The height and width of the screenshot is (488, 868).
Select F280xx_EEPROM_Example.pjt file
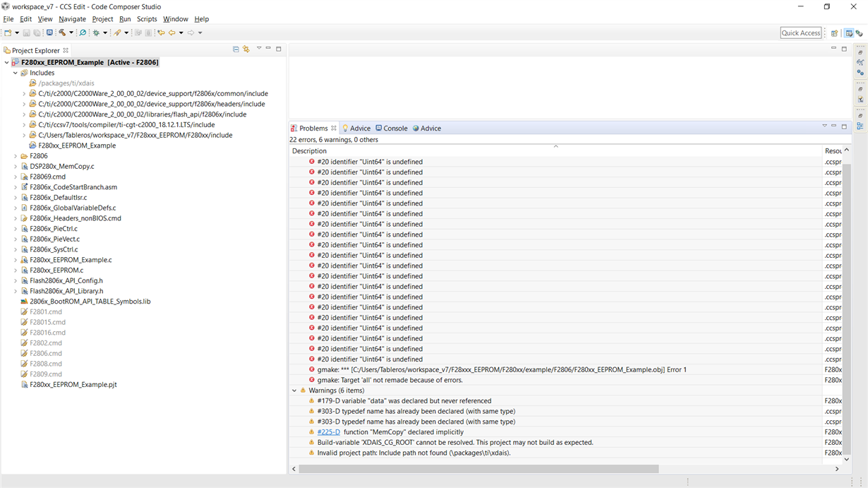73,385
